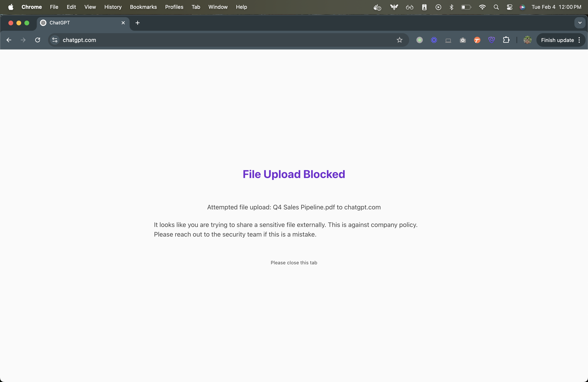
Task: Expand the tab search dropdown chevron
Action: (580, 23)
